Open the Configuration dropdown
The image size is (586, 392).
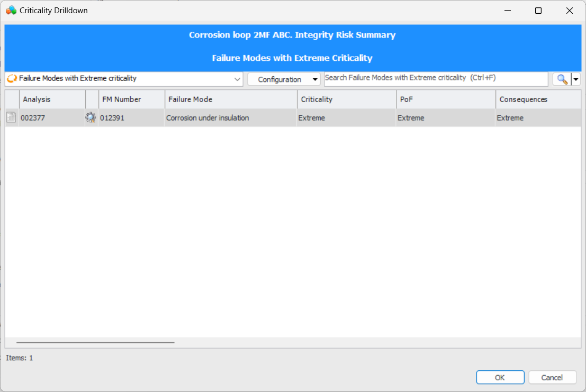click(284, 79)
